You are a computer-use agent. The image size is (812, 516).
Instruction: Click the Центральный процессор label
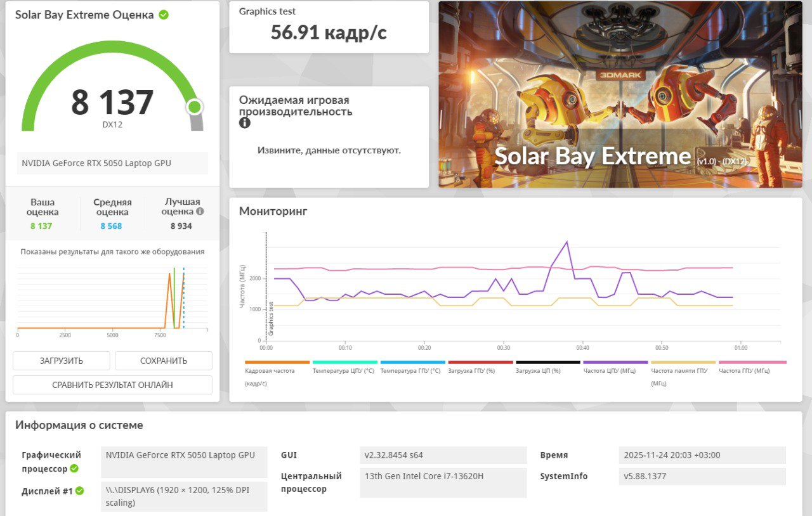pos(311,482)
